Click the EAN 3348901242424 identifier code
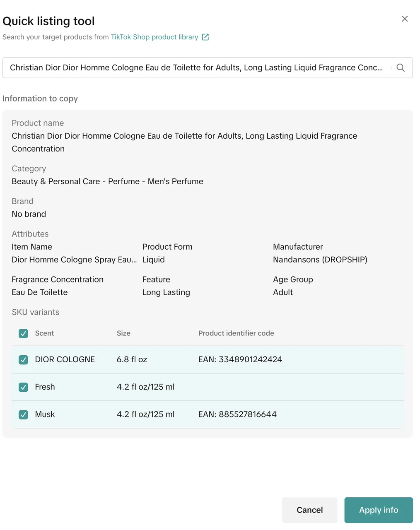Screen dimensions: 420x530 [x=240, y=359]
